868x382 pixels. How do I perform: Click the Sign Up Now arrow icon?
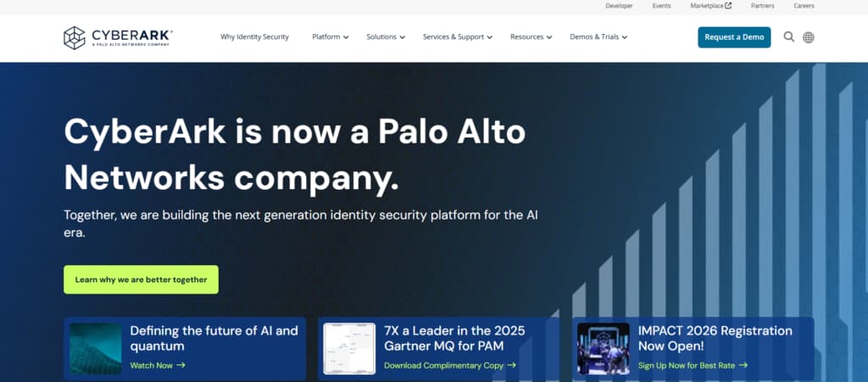[743, 365]
